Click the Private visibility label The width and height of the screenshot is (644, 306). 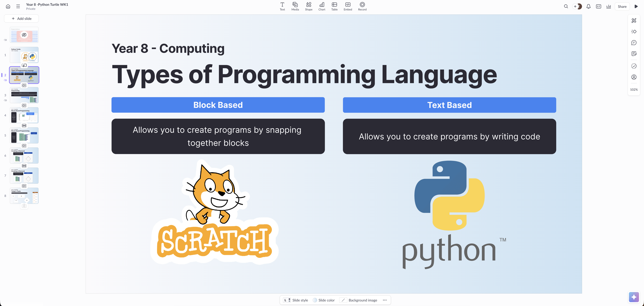[31, 9]
